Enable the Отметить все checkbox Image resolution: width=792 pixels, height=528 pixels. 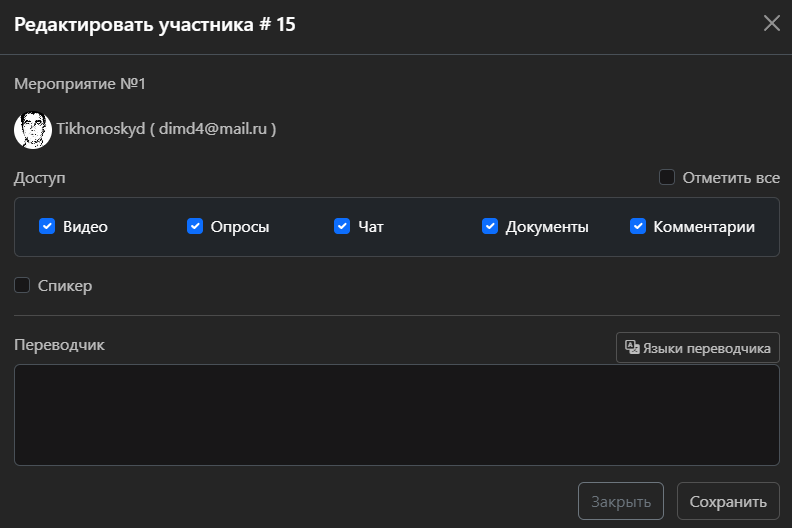[667, 178]
